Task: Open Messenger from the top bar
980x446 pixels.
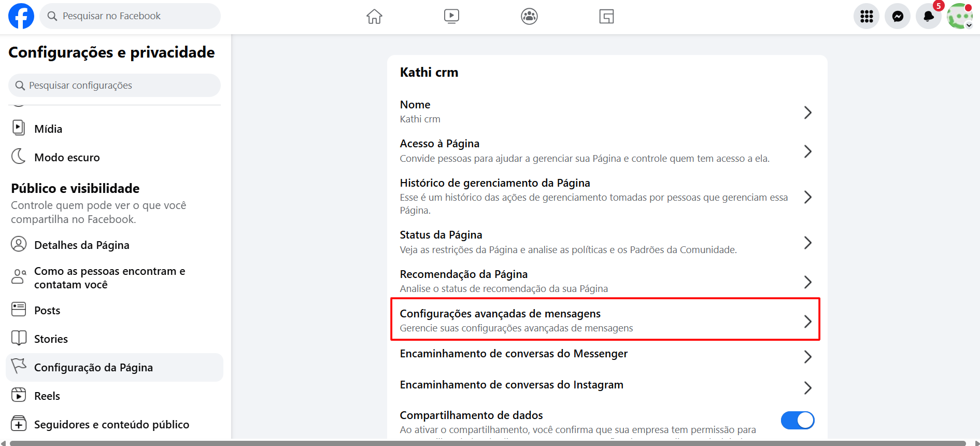Action: [x=898, y=17]
